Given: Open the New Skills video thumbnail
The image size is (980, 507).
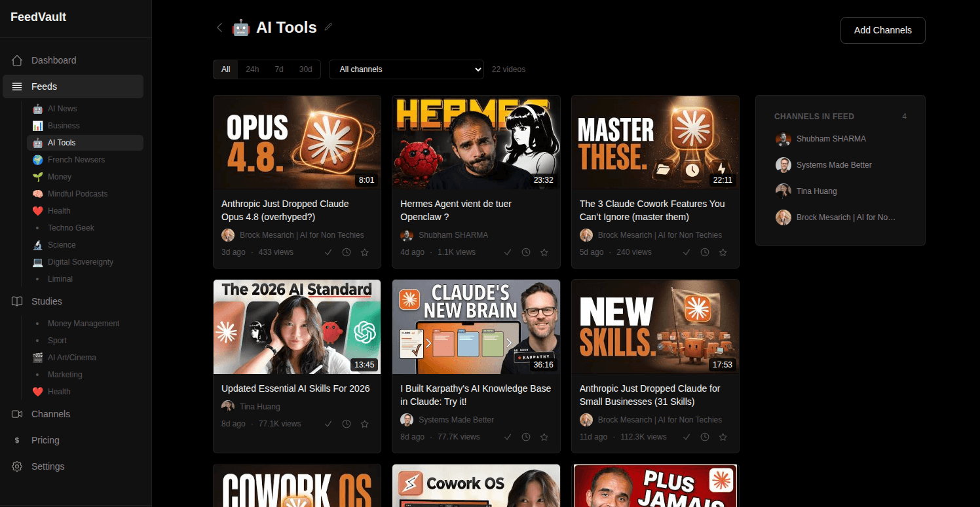Looking at the screenshot, I should pyautogui.click(x=655, y=328).
